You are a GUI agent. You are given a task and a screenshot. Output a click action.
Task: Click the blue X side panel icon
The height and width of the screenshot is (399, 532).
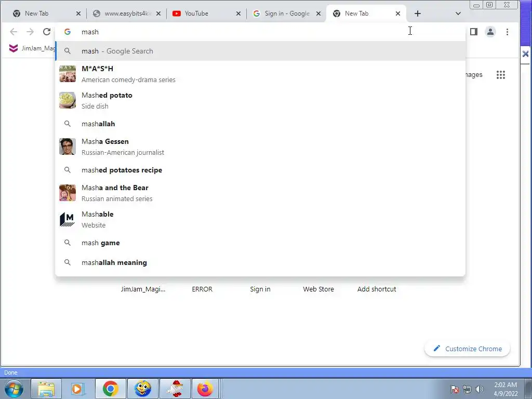tap(525, 54)
